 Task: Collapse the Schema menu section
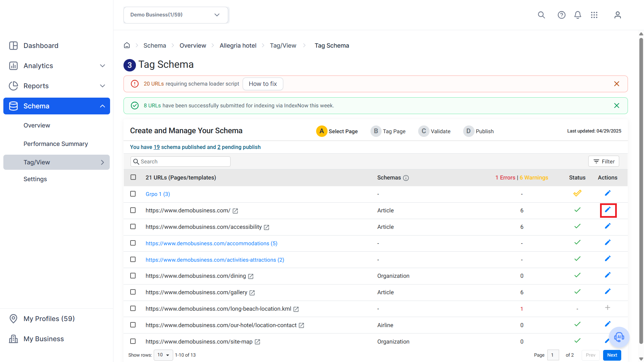click(x=103, y=106)
